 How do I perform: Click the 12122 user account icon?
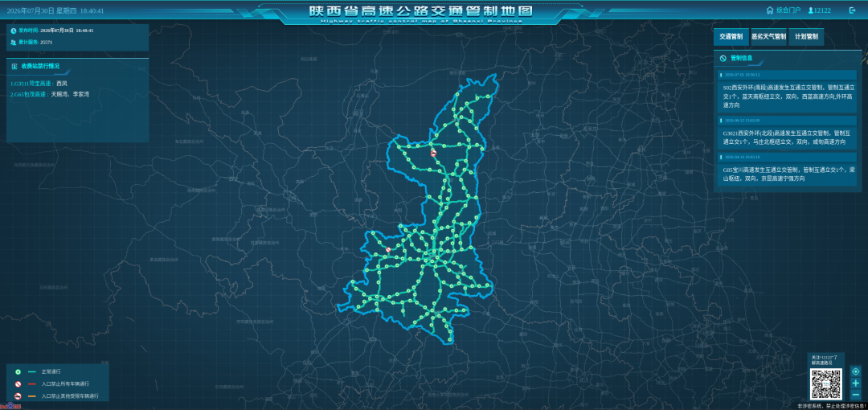810,10
